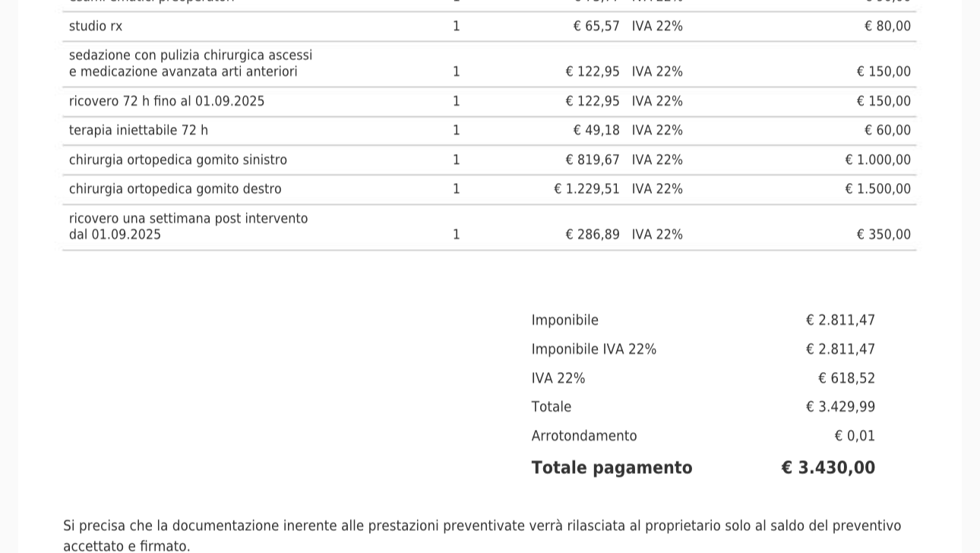Select the 'terapia iniettabile 72 h' entry
Viewport: 980px width, 553px height.
(x=138, y=131)
